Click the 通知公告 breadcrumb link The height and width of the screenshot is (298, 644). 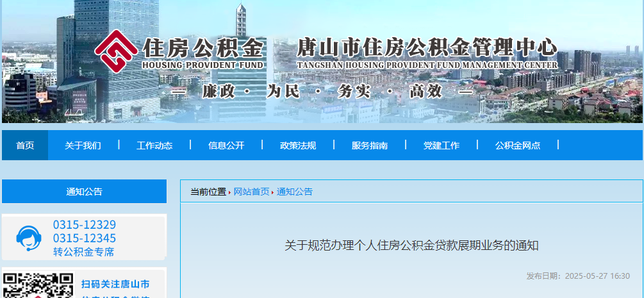point(295,192)
